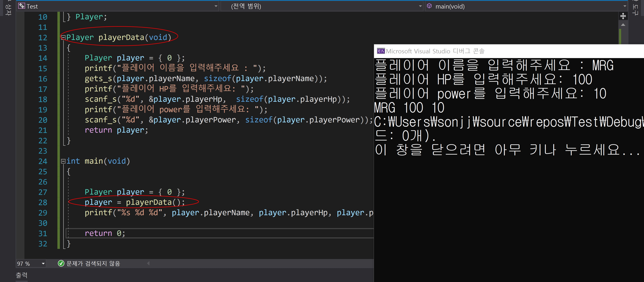Image resolution: width=644 pixels, height=282 pixels.
Task: Click line number 20 in the gutter
Action: (43, 120)
